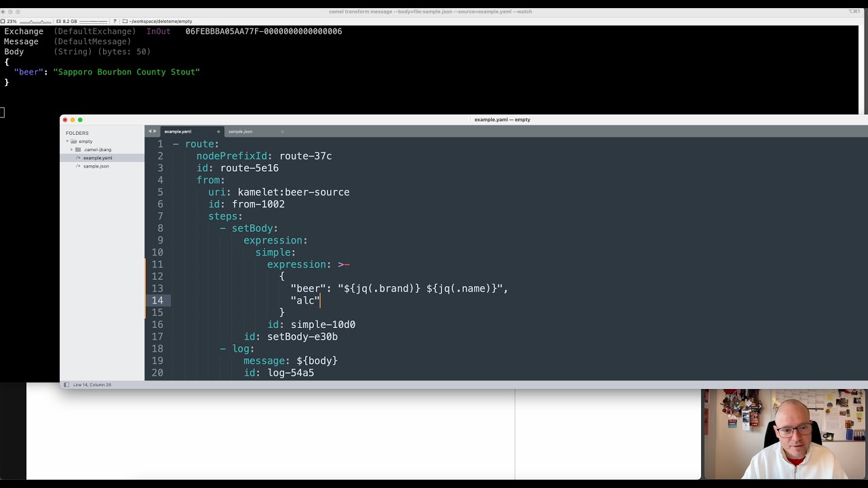
Task: Collapse the empty folder in sidebar
Action: pos(67,142)
